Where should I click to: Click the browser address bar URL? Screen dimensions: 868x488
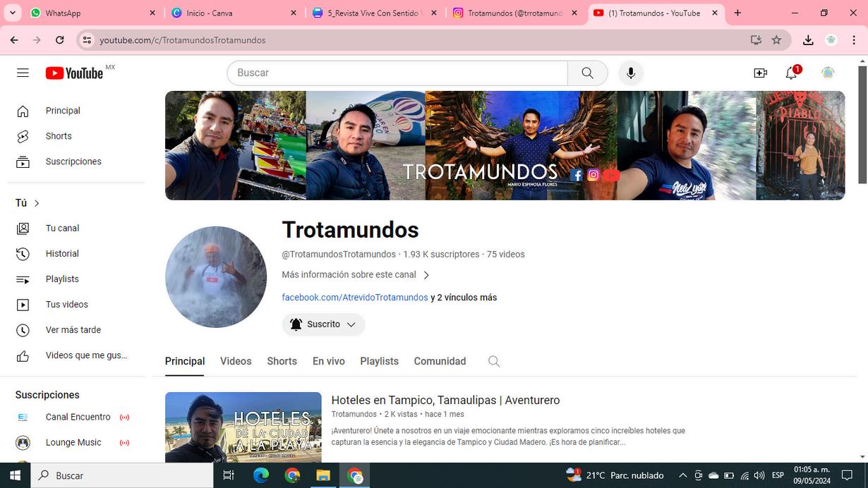[x=183, y=40]
